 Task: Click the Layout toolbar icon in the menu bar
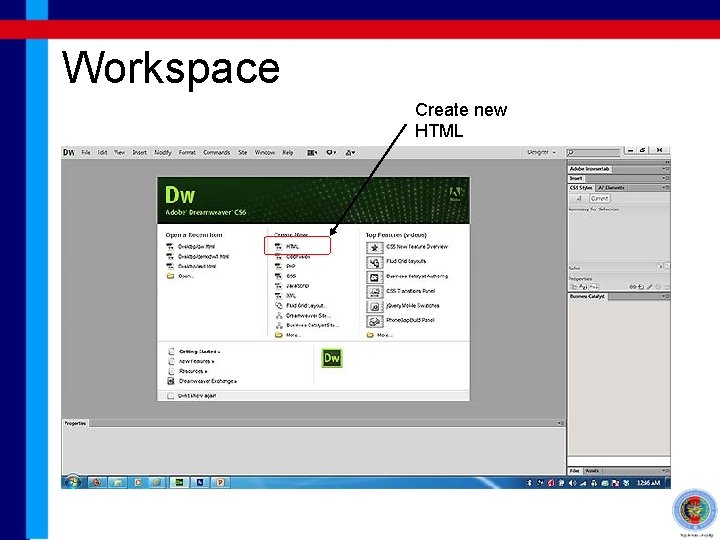coord(312,152)
